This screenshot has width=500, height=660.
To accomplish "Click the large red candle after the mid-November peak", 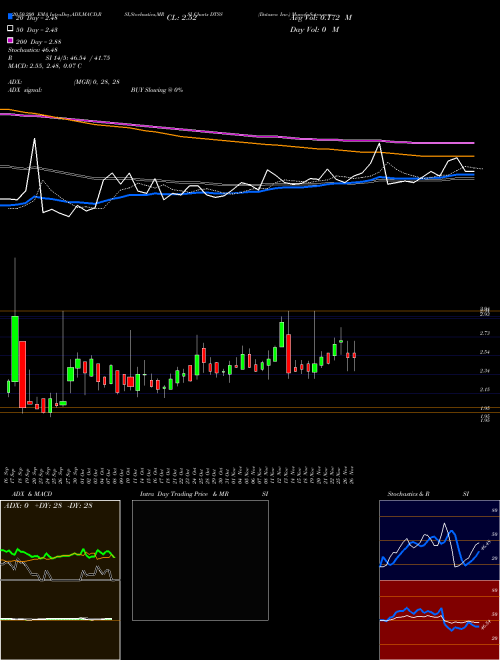I will (x=288, y=354).
